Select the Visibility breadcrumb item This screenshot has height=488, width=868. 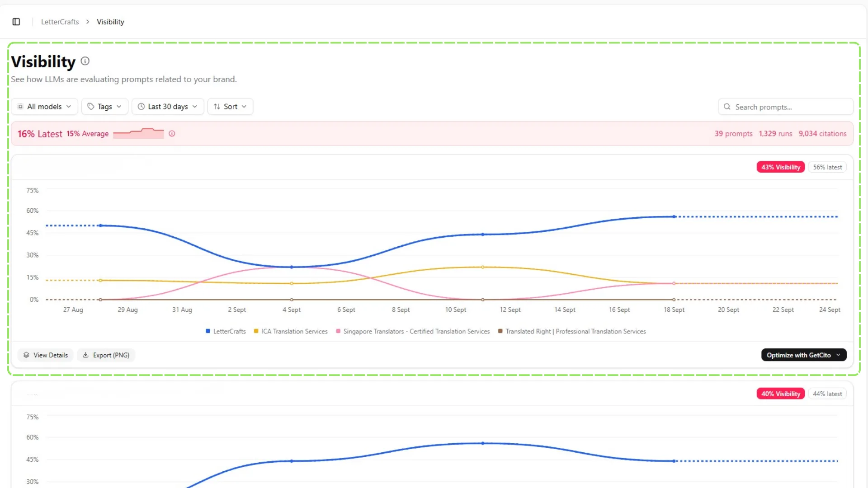point(110,22)
